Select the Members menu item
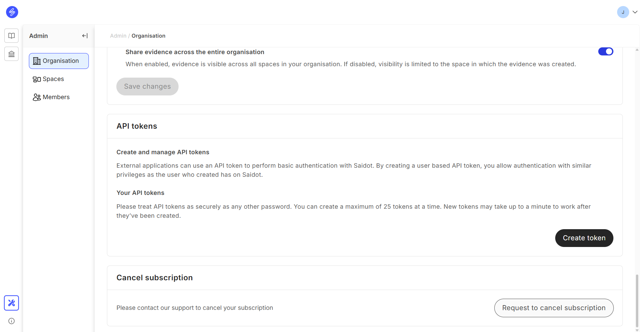This screenshot has width=644, height=332. (56, 97)
